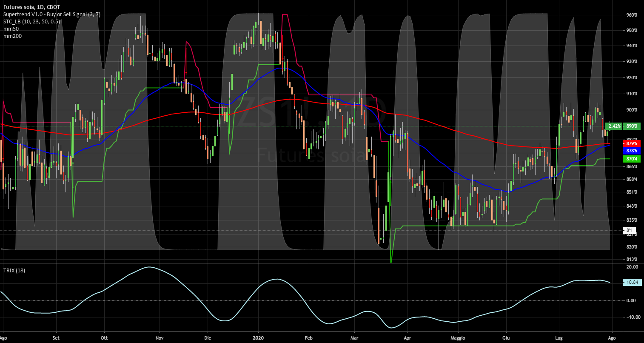Click the 2.42% change label
The image size is (644, 343).
point(614,126)
